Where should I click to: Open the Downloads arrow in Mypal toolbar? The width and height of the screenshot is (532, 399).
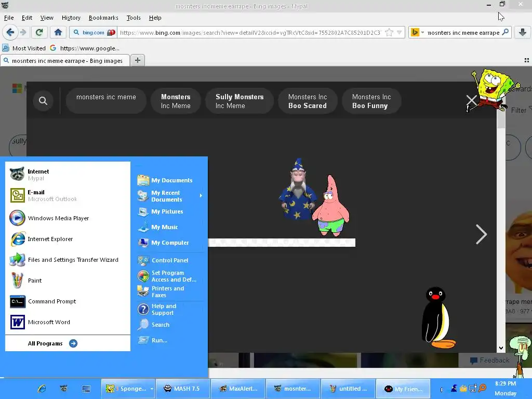pyautogui.click(x=523, y=32)
